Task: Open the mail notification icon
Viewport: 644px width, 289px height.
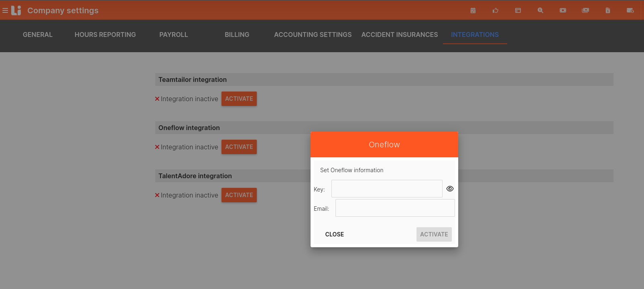Action: [x=630, y=10]
